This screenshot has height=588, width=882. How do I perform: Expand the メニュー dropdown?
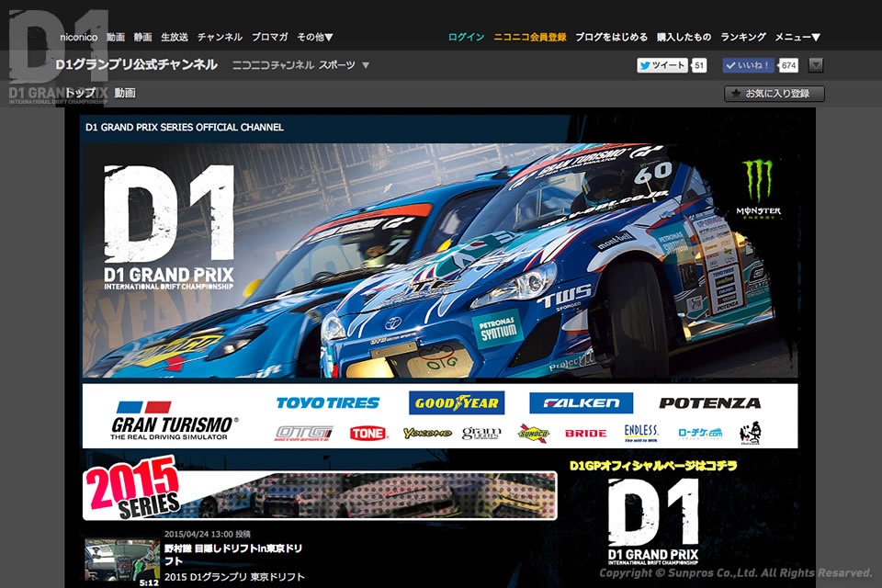pos(797,37)
